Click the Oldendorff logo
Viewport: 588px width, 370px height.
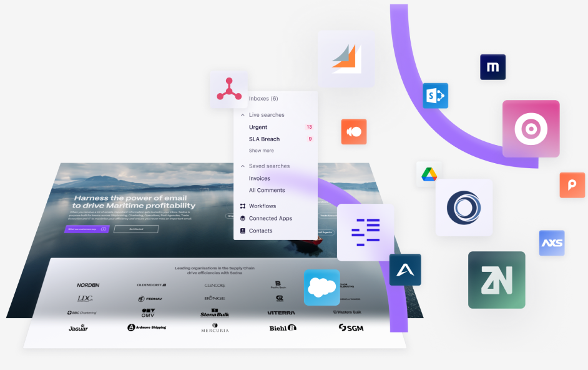[x=152, y=285]
